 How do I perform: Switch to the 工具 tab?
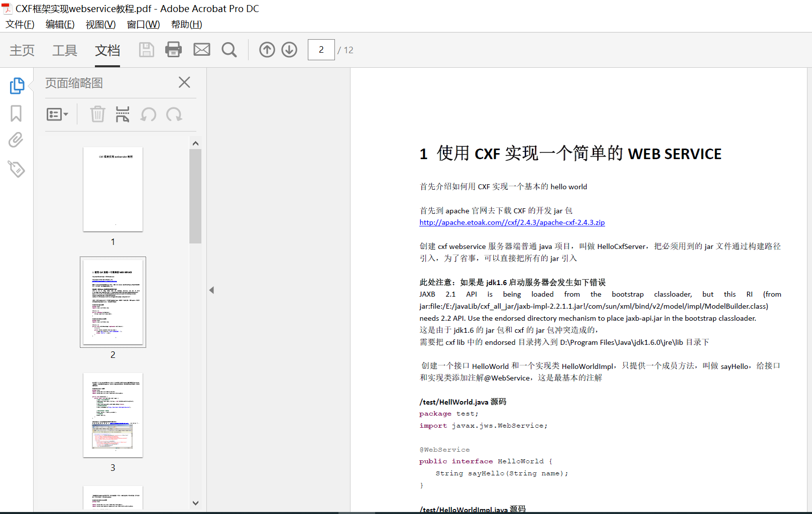[x=65, y=50]
